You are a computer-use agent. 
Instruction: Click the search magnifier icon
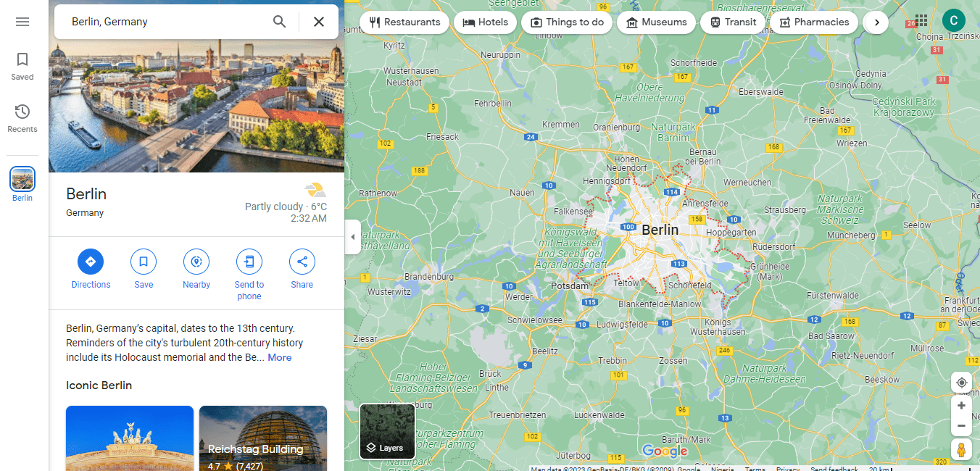[279, 21]
